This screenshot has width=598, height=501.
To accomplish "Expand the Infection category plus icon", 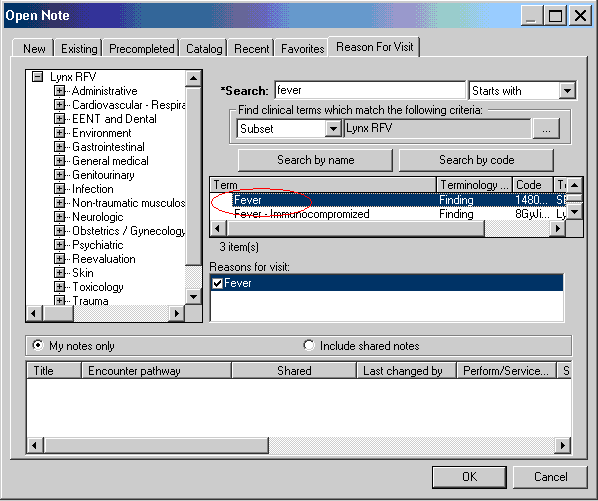I will 59,189.
